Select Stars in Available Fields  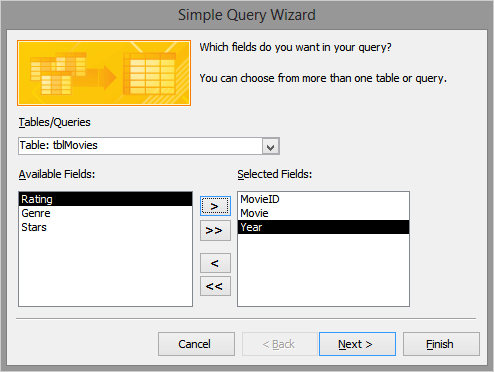105,227
